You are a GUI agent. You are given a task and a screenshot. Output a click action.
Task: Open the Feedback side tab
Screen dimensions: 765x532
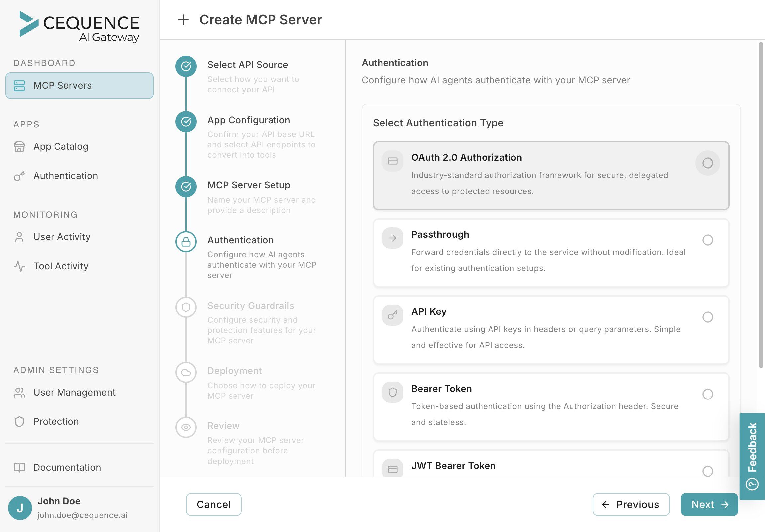pos(752,456)
